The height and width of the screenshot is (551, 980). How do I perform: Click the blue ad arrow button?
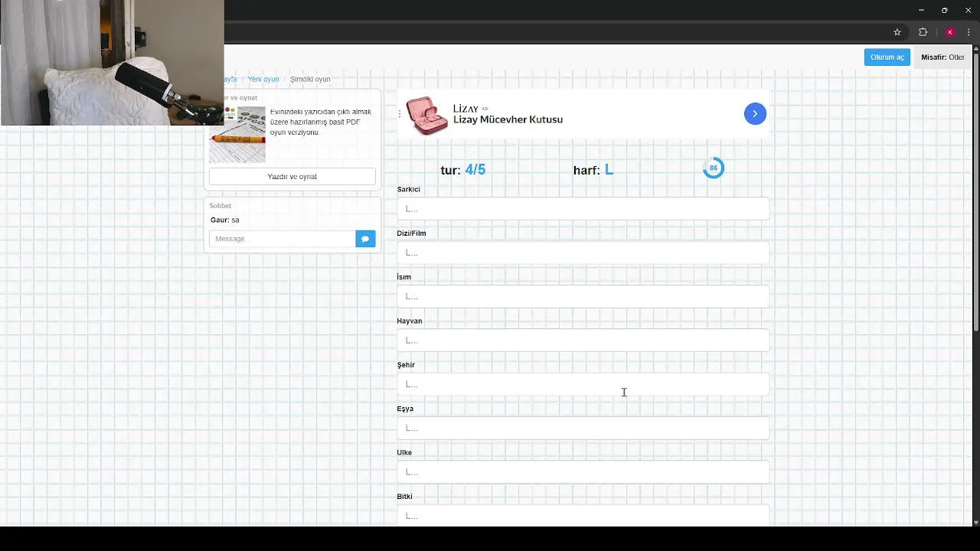755,114
